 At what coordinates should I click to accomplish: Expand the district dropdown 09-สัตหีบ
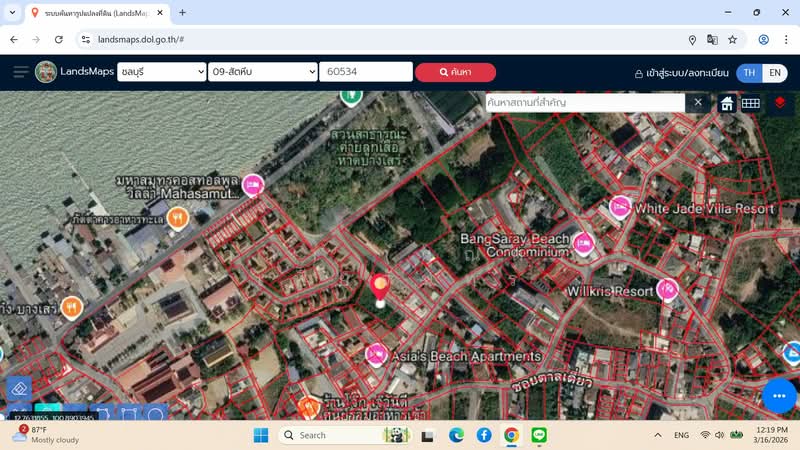click(263, 72)
